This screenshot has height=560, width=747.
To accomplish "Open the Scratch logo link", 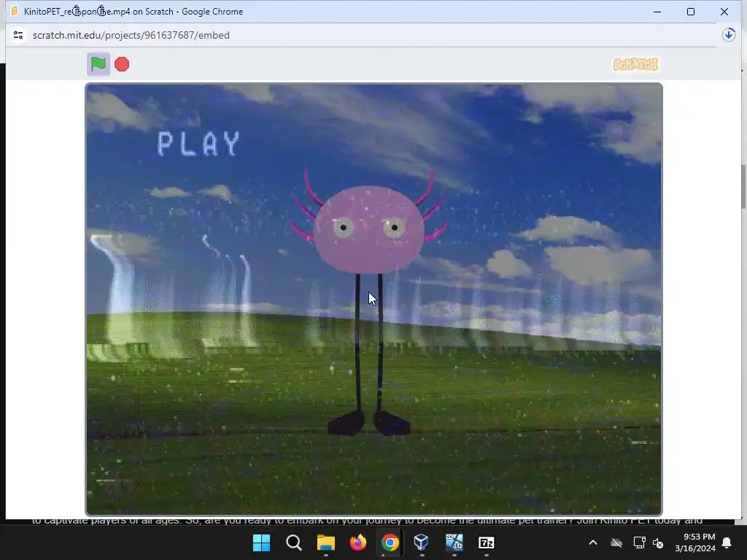I will [635, 64].
